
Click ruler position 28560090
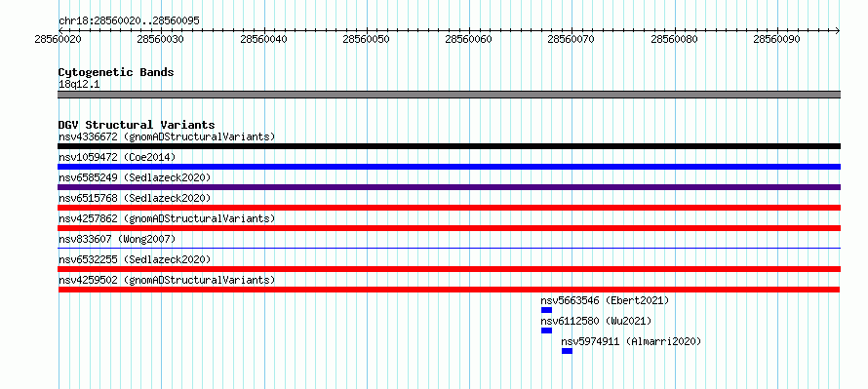776,39
